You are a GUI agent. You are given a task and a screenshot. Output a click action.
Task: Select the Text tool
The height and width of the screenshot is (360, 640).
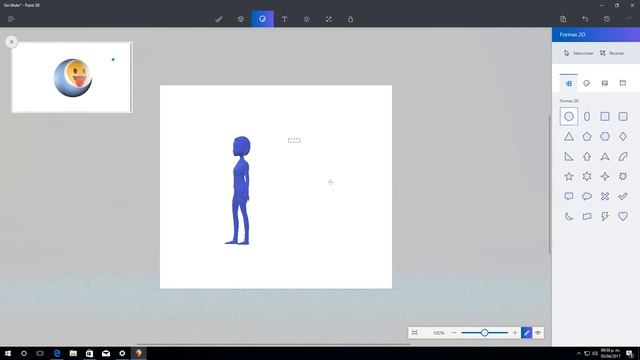pyautogui.click(x=284, y=19)
